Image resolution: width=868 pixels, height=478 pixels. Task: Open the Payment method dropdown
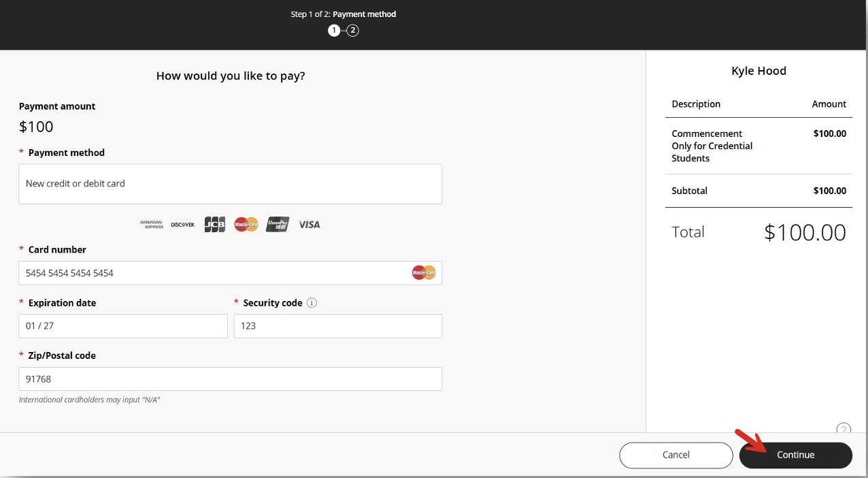tap(230, 184)
